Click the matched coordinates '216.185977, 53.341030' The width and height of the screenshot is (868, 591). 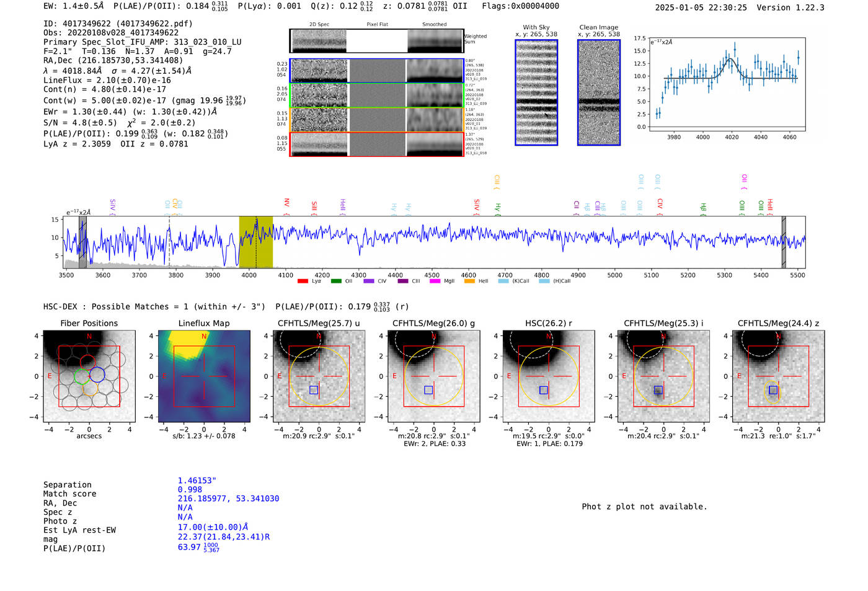[x=229, y=499]
